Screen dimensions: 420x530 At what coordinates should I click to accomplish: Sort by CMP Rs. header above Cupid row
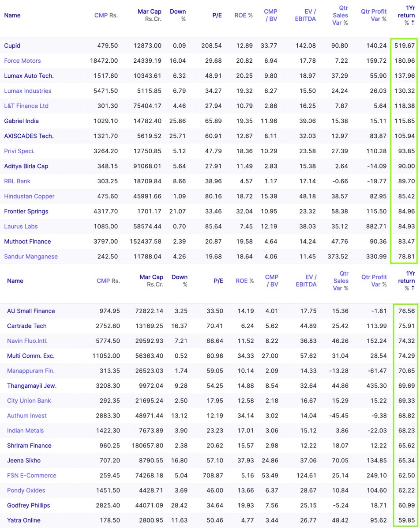pos(106,15)
